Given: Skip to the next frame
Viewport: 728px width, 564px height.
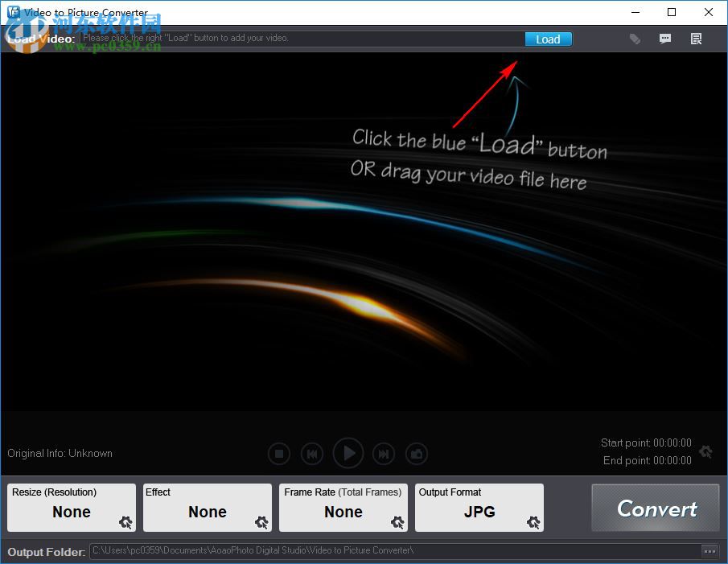Looking at the screenshot, I should point(384,453).
